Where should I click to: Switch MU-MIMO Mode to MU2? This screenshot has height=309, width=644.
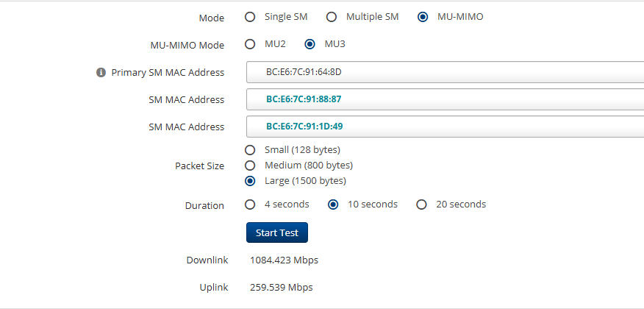[250, 44]
